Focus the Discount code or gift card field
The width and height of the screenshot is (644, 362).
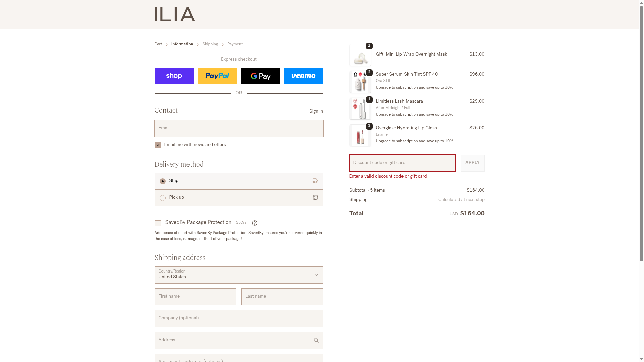tap(402, 163)
